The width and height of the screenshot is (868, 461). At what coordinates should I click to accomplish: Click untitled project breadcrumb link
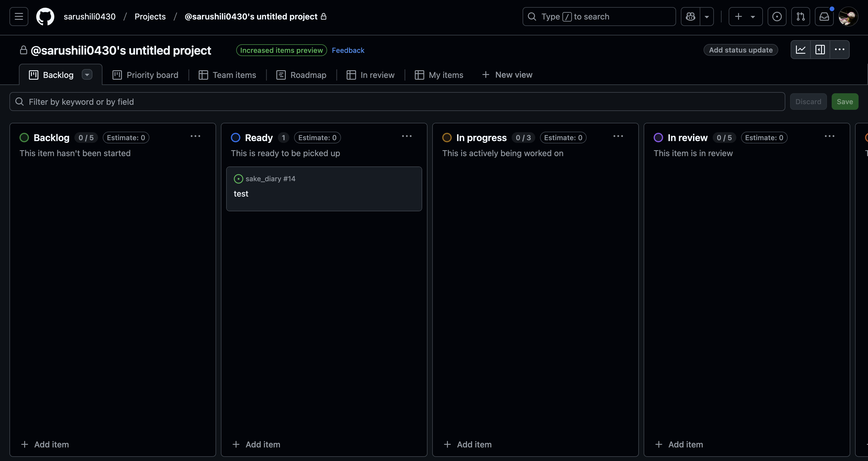[251, 17]
